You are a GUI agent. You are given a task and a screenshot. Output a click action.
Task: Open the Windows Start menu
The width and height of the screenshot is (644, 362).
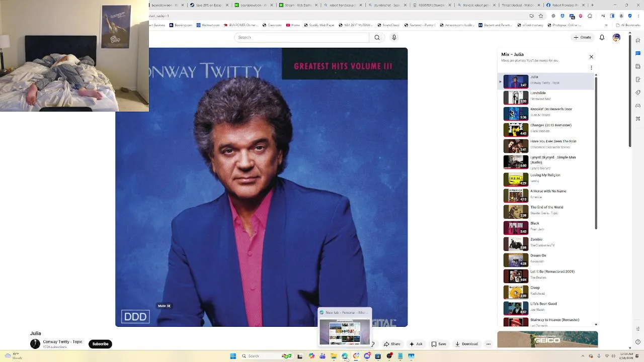233,356
